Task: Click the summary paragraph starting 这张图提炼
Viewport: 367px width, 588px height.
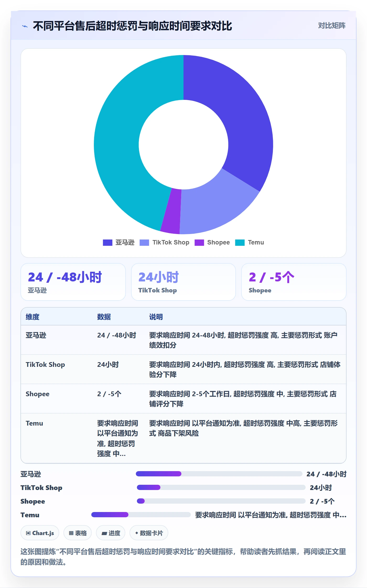Action: point(183,557)
